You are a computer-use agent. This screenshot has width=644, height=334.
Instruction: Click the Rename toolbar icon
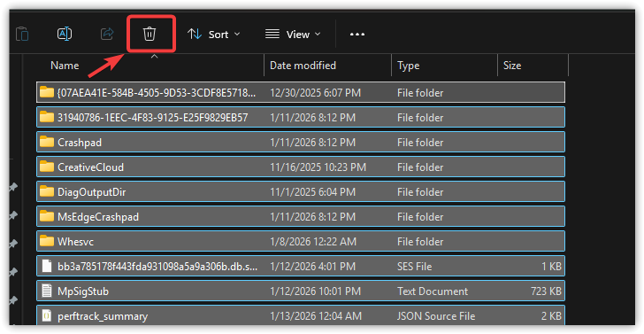65,34
